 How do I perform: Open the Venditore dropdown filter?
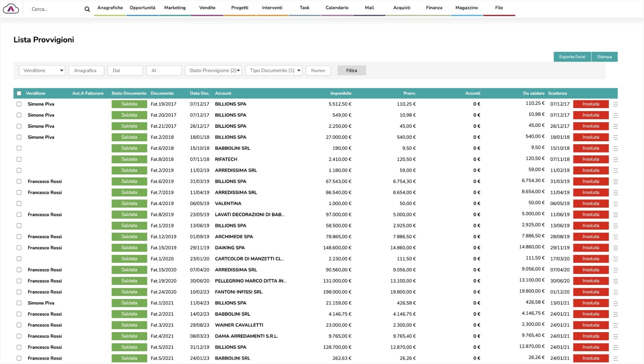pyautogui.click(x=42, y=70)
